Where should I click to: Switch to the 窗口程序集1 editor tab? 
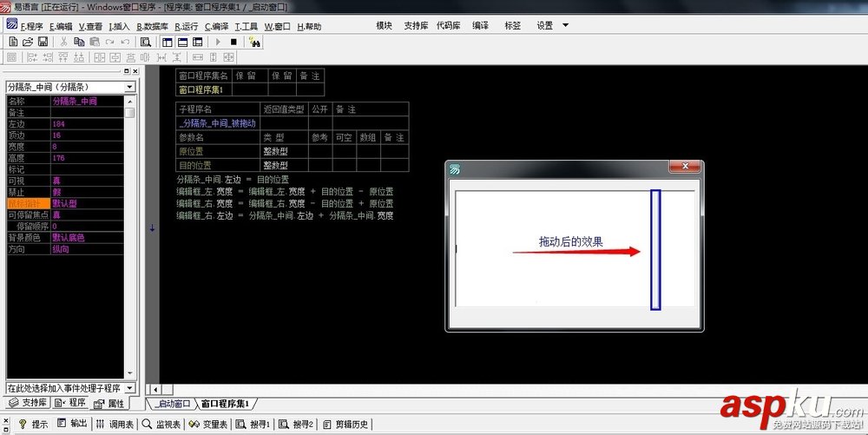(x=225, y=404)
